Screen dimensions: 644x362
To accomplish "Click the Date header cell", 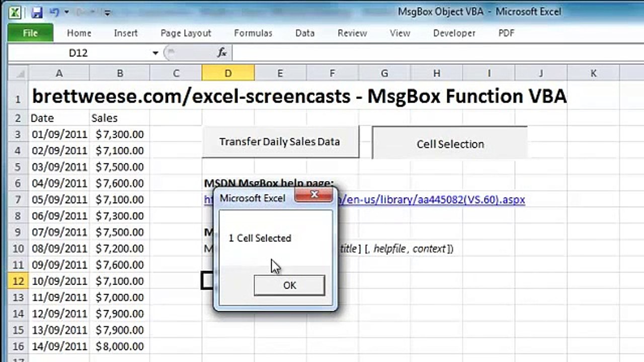I will [x=59, y=118].
